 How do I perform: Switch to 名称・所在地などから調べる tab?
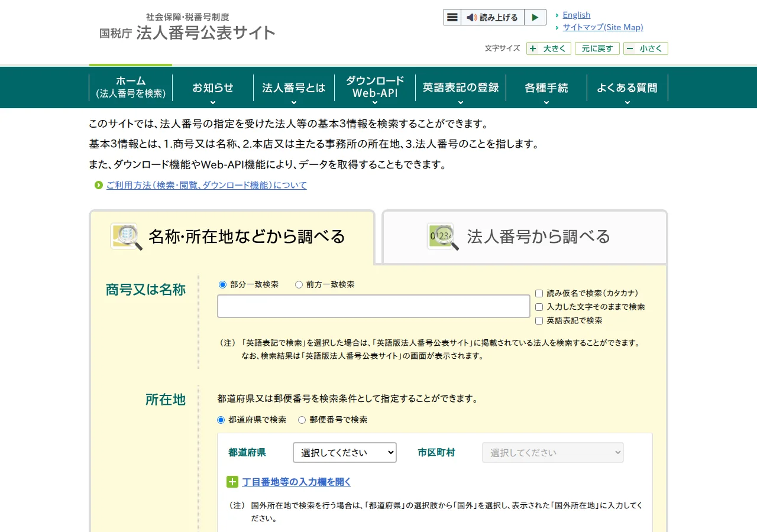click(232, 236)
